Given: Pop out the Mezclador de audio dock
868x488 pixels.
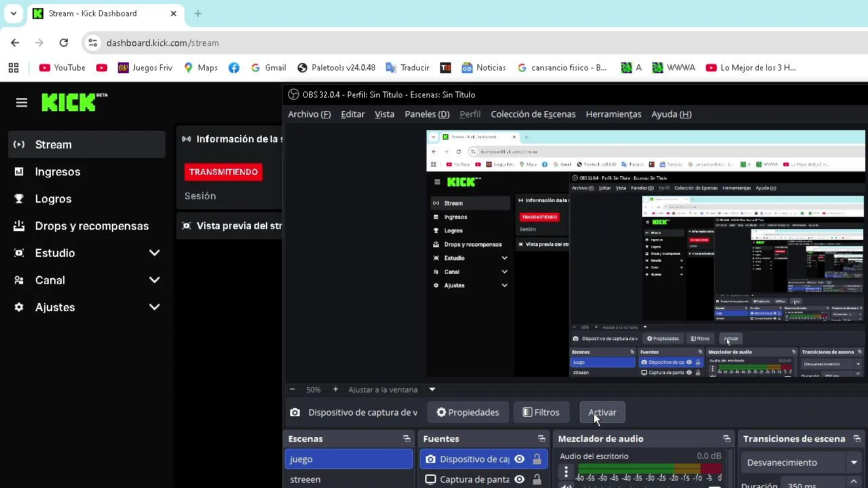Looking at the screenshot, I should (x=727, y=439).
